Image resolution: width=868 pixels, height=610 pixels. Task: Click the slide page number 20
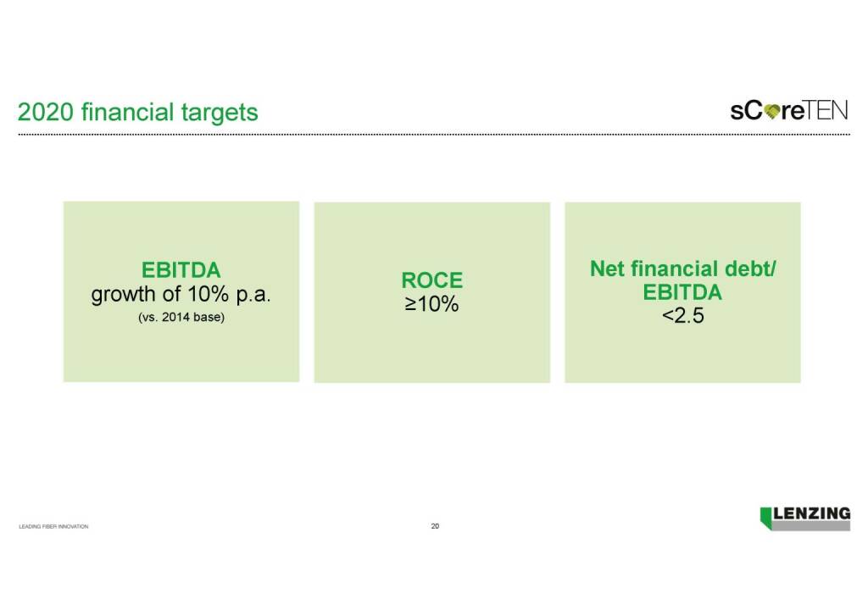click(435, 526)
